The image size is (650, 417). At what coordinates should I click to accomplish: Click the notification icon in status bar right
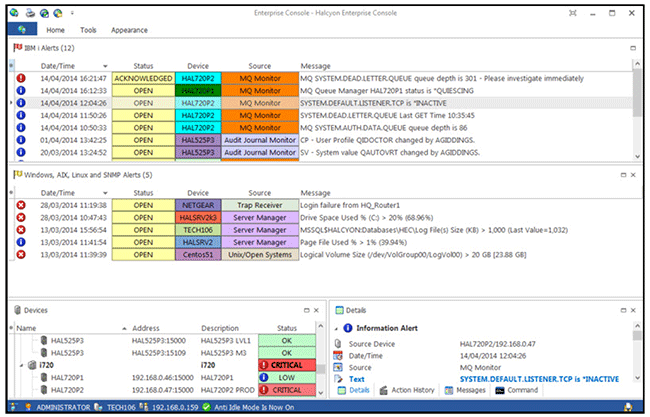628,407
